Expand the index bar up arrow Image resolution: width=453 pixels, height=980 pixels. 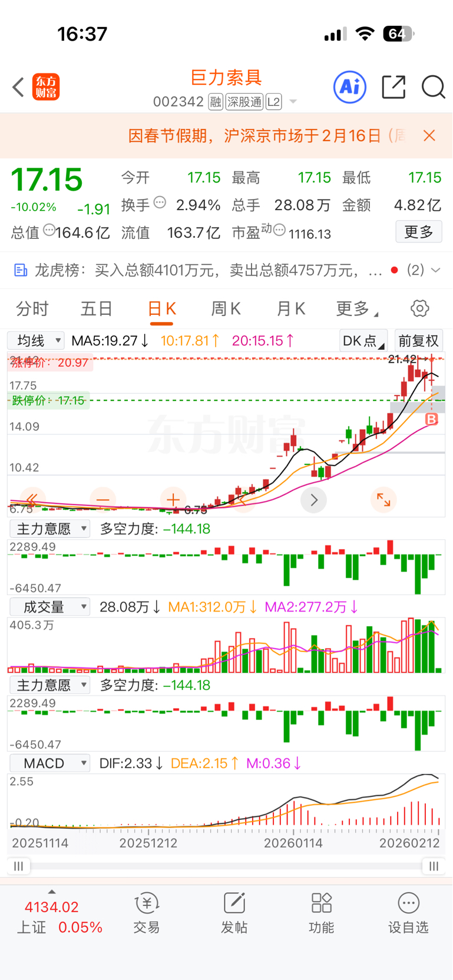tap(52, 891)
